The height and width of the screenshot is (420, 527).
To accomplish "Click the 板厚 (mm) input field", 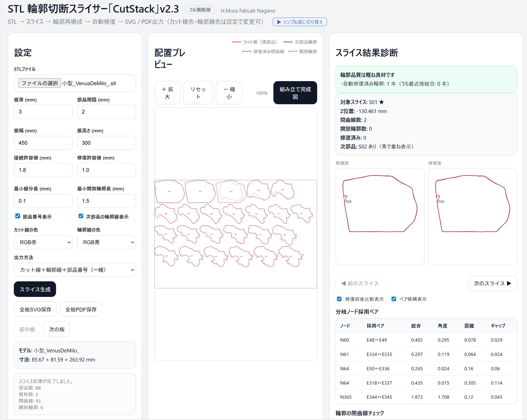I will tap(43, 112).
